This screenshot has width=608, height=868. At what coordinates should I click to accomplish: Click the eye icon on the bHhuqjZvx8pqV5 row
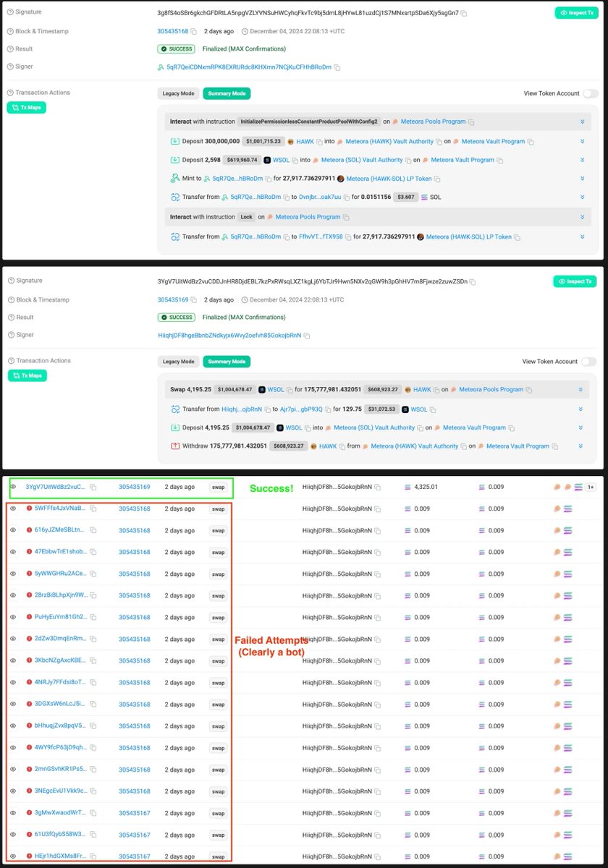pyautogui.click(x=13, y=726)
